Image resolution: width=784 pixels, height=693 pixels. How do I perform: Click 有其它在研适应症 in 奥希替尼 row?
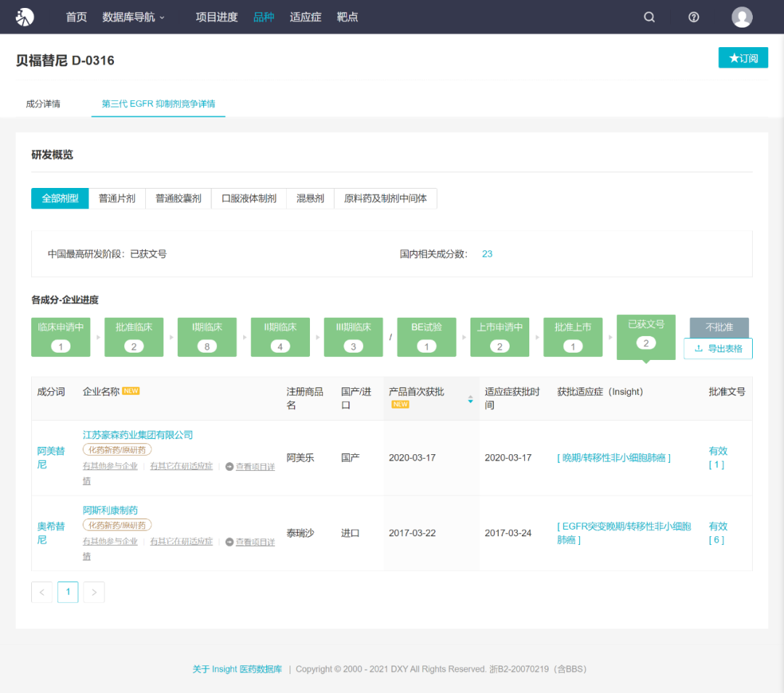[x=181, y=541]
